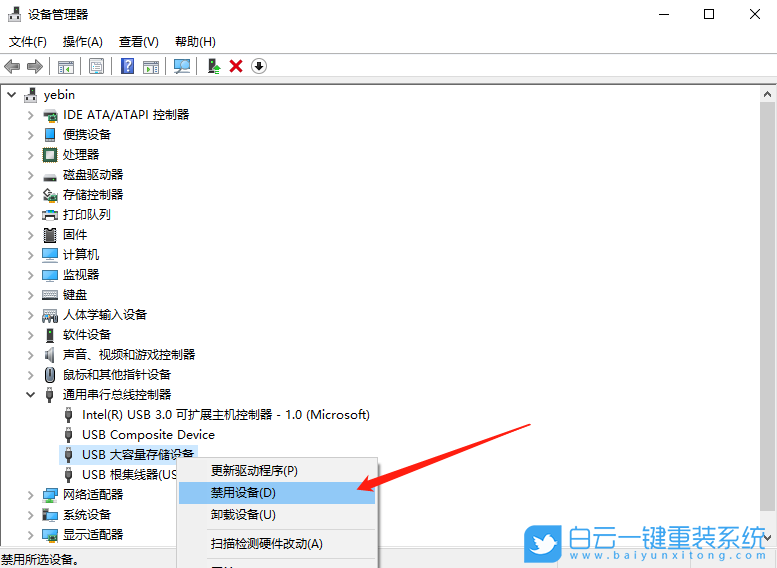Click the 便携设备 device icon

50,135
